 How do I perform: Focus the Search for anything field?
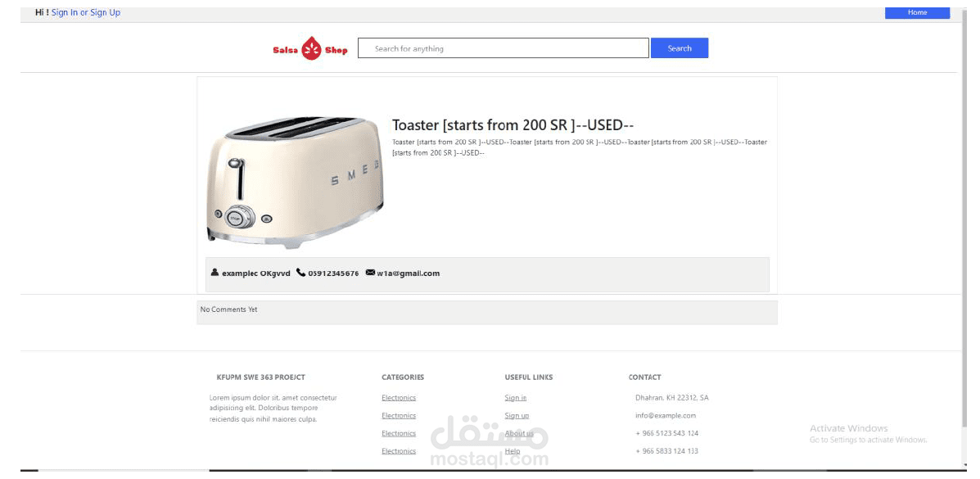pos(504,48)
